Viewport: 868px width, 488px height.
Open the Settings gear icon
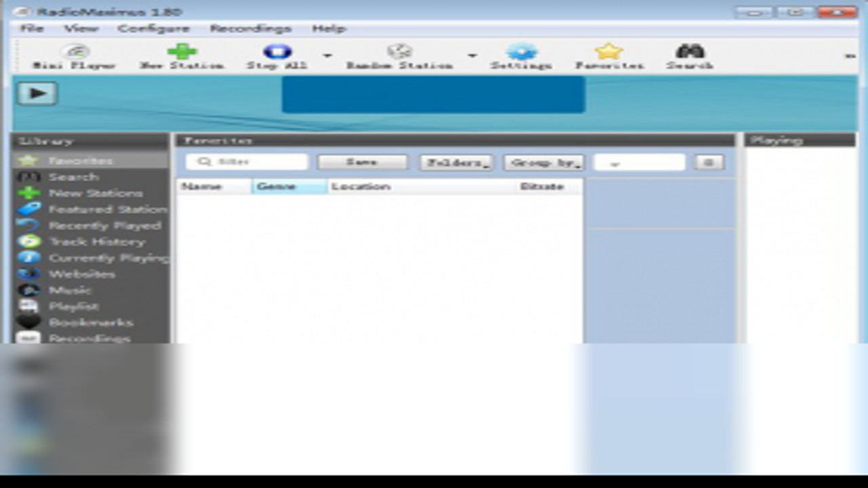(521, 57)
